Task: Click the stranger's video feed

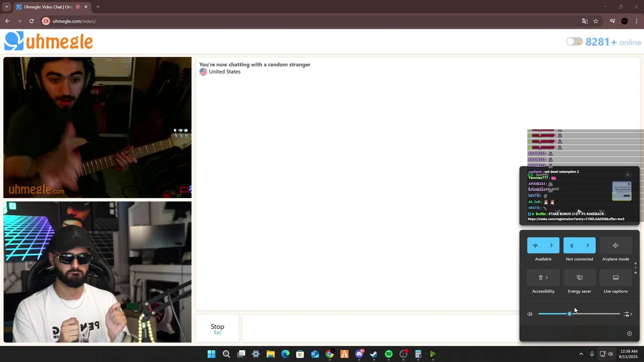Action: pos(98,128)
